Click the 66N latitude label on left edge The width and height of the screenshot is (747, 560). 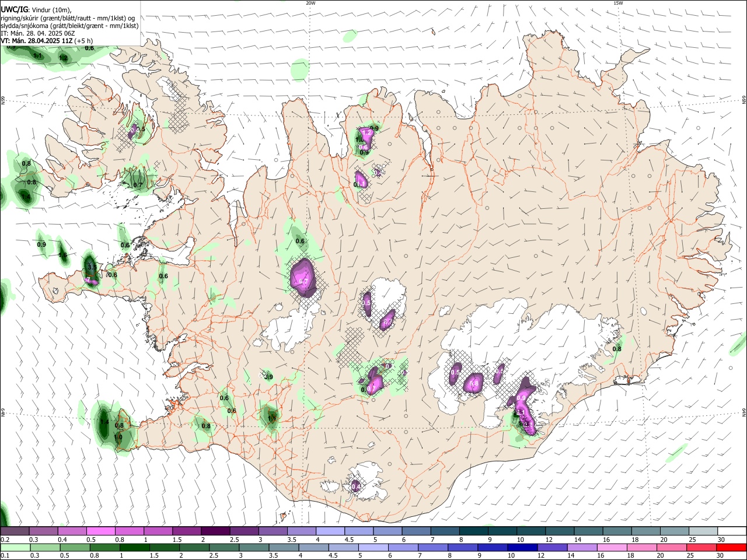pyautogui.click(x=3, y=101)
